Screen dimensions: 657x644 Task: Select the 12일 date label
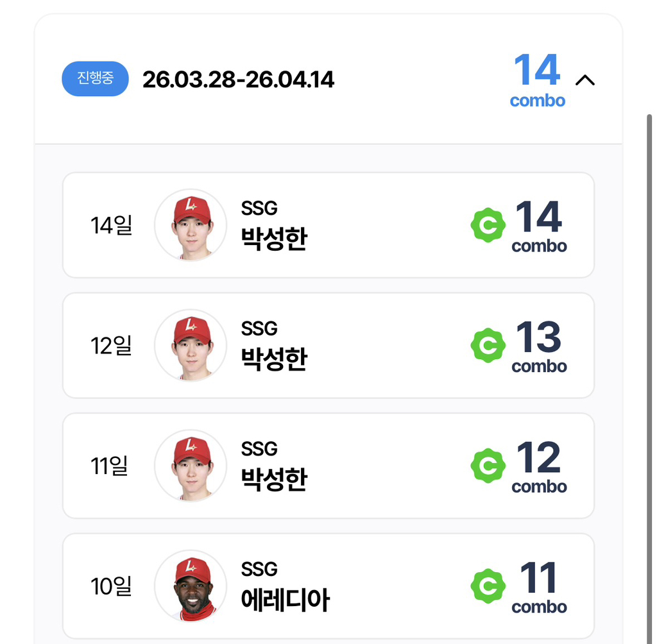click(111, 346)
